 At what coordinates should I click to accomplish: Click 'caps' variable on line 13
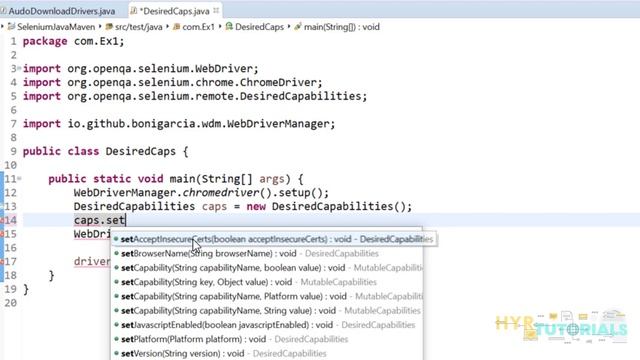click(214, 207)
